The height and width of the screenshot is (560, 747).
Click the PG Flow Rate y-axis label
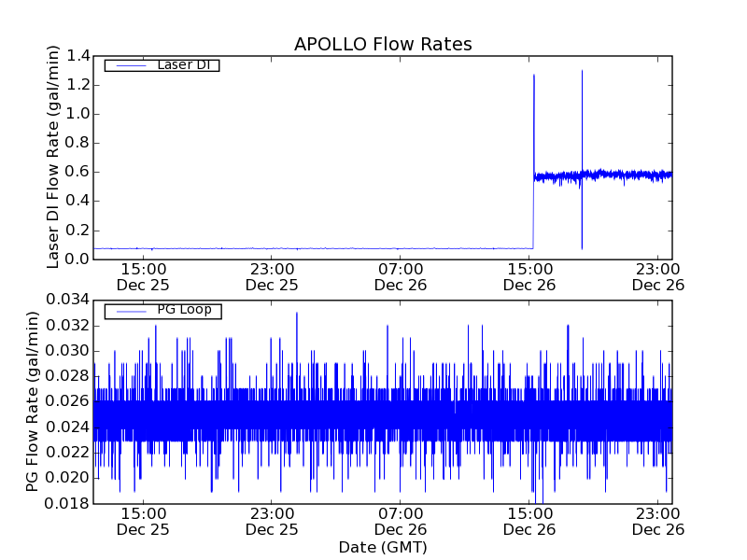point(33,401)
